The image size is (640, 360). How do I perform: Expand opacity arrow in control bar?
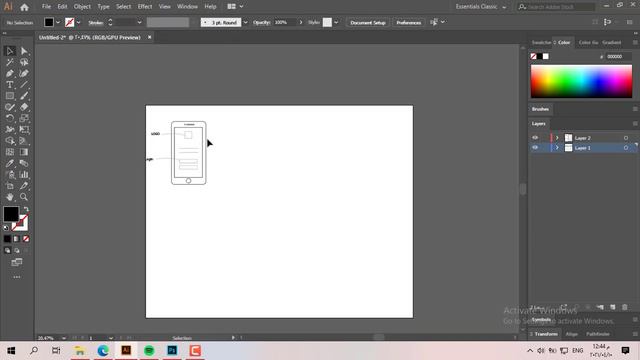coord(301,22)
